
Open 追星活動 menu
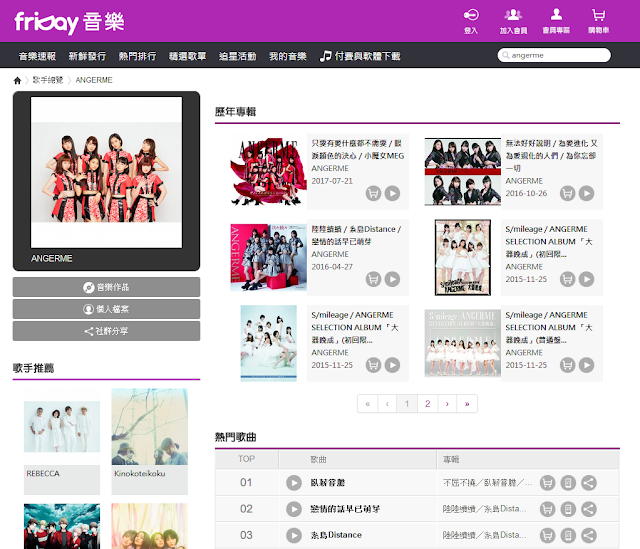click(x=238, y=56)
